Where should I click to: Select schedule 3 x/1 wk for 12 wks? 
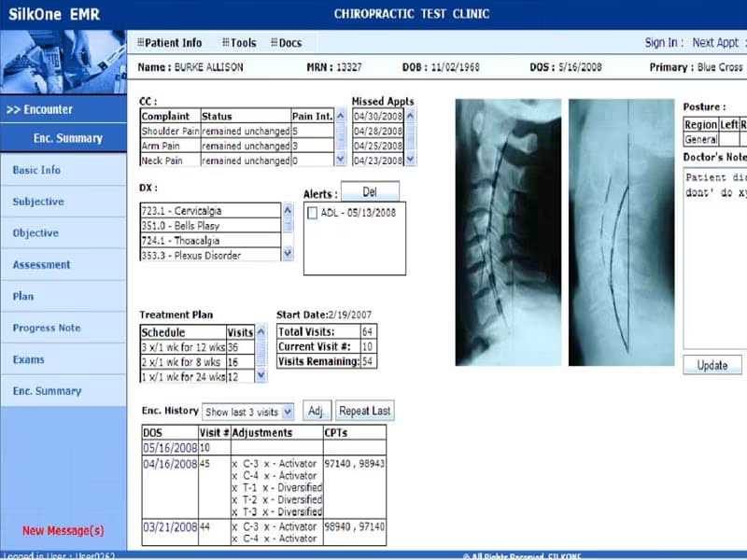click(x=198, y=347)
